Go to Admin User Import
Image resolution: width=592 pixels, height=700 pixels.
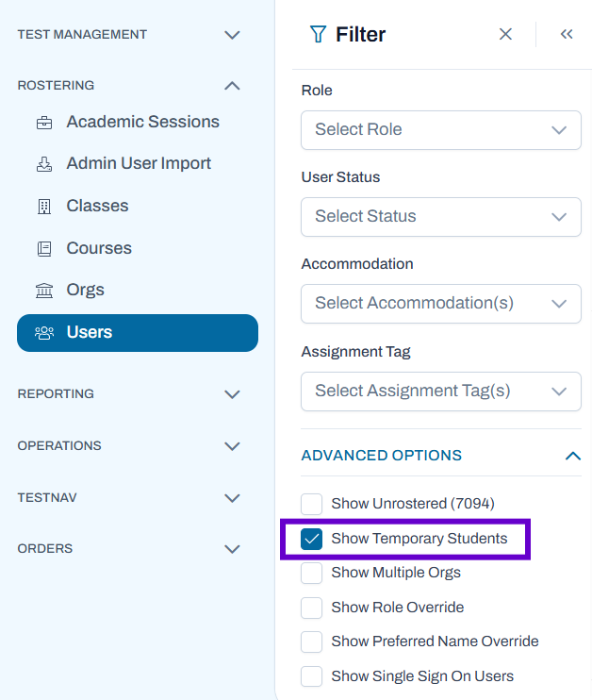click(x=138, y=163)
